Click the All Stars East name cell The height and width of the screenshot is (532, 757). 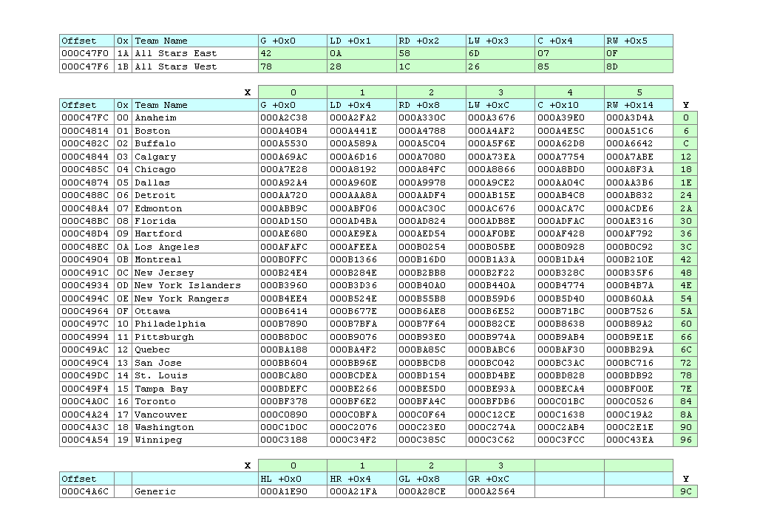click(x=194, y=53)
